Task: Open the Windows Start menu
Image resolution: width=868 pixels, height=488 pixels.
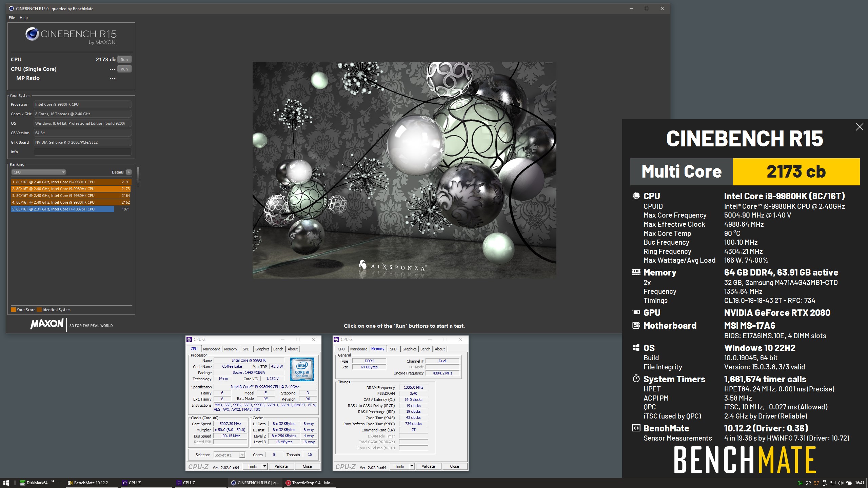Action: [x=6, y=483]
